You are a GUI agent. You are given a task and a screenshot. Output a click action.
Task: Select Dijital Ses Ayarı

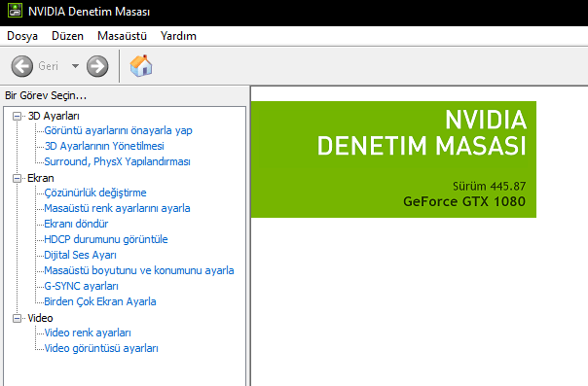pos(80,255)
